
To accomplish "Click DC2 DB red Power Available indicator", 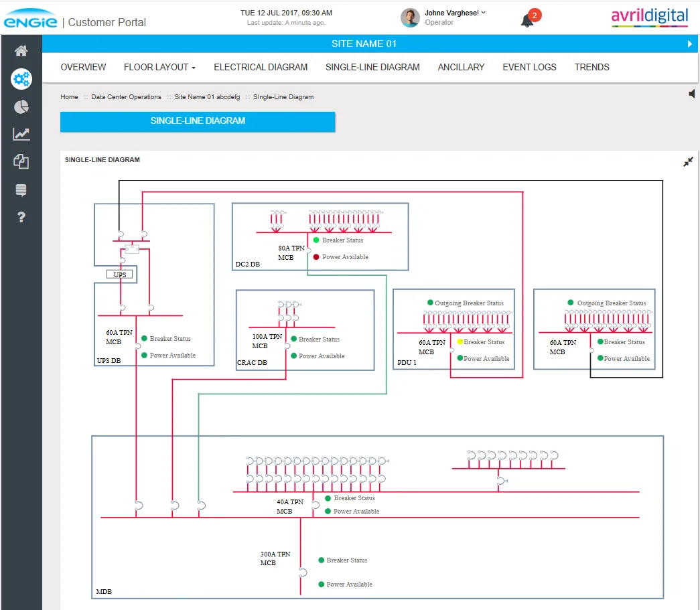I will coord(316,257).
